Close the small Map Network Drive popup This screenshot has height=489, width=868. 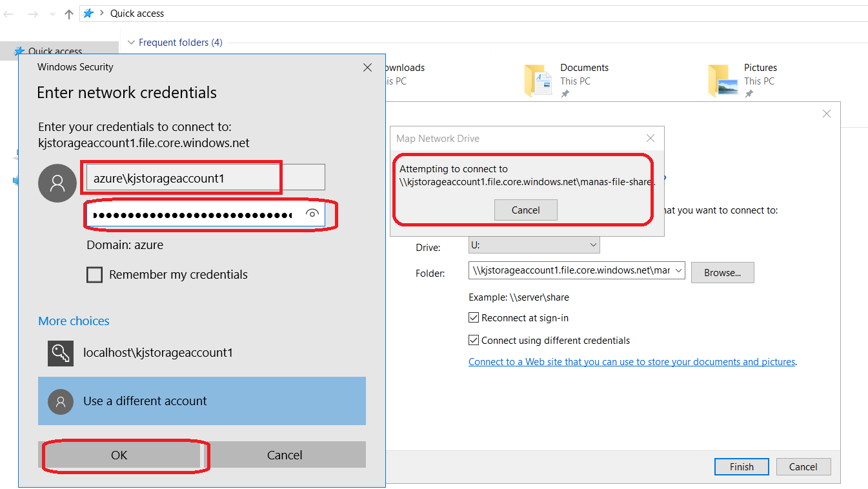tap(651, 138)
